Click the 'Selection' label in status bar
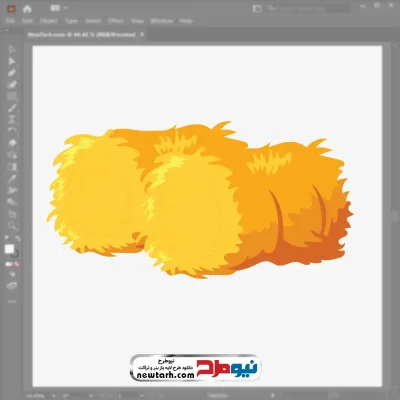 point(218,396)
